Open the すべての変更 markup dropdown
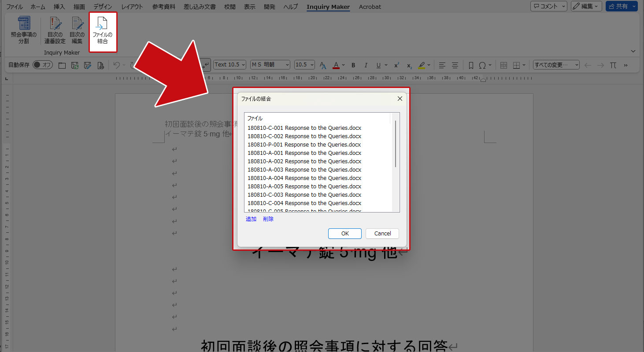Image resolution: width=644 pixels, height=352 pixels. pyautogui.click(x=557, y=65)
